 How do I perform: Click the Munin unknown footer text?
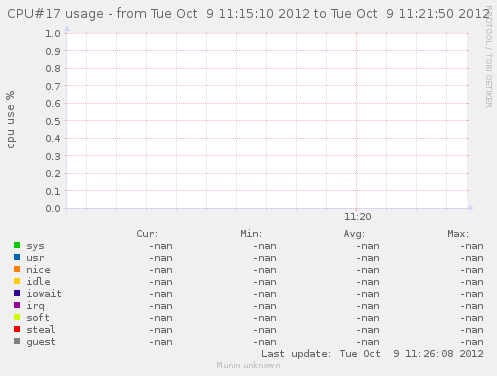pos(248,365)
